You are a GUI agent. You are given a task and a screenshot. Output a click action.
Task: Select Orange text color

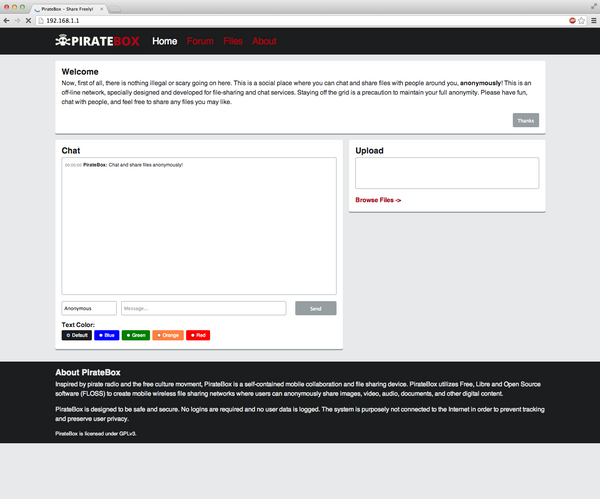[168, 335]
